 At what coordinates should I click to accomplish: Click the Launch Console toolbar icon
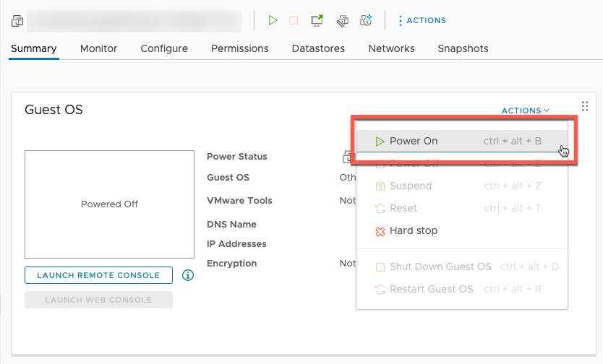pos(317,20)
